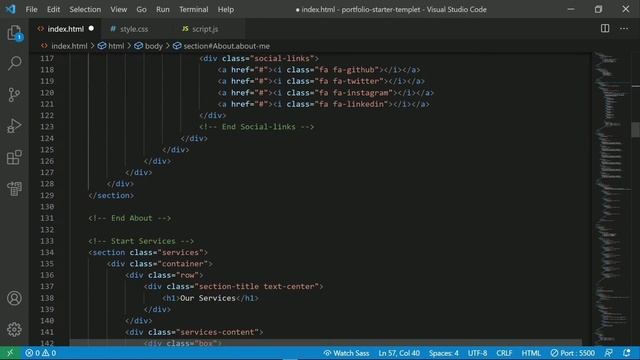
Task: Click line number 129
Action: click(47, 196)
